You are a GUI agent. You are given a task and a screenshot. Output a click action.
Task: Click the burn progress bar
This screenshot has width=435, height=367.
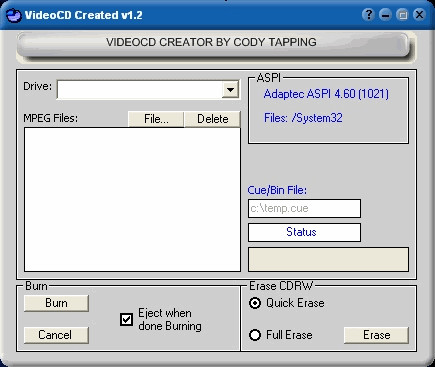328,259
